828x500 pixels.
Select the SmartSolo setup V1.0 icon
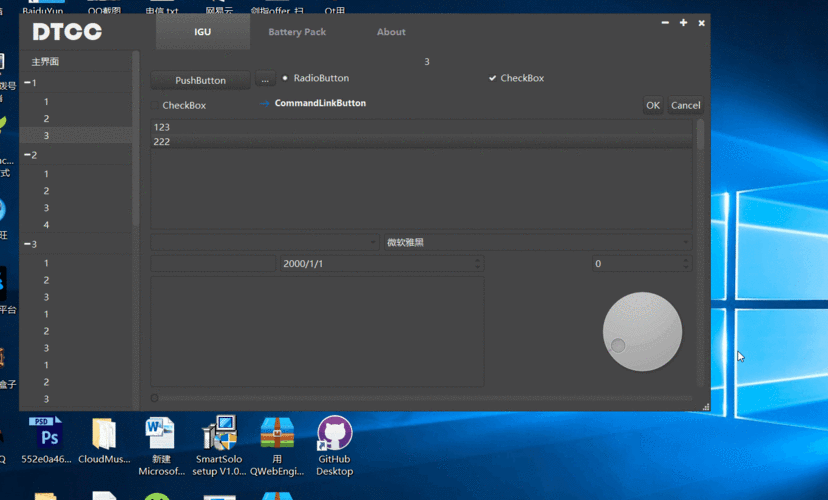coord(219,447)
